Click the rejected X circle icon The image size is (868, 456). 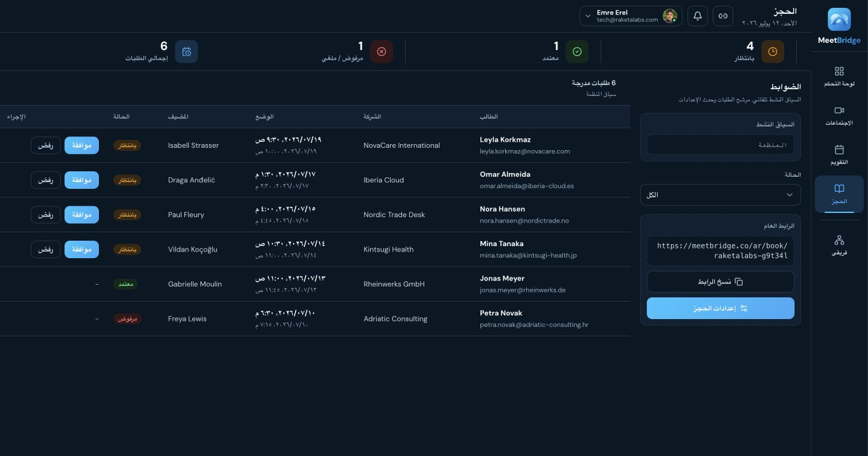(x=382, y=52)
